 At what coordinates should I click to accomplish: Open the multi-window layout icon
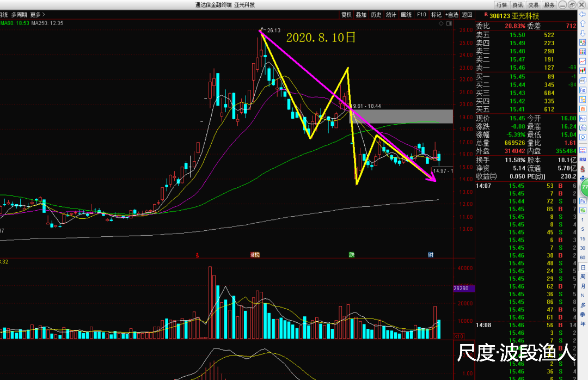pyautogui.click(x=583, y=80)
